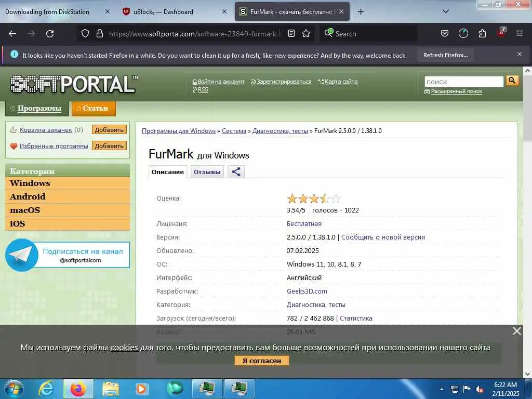Open the RSS link

(x=203, y=89)
